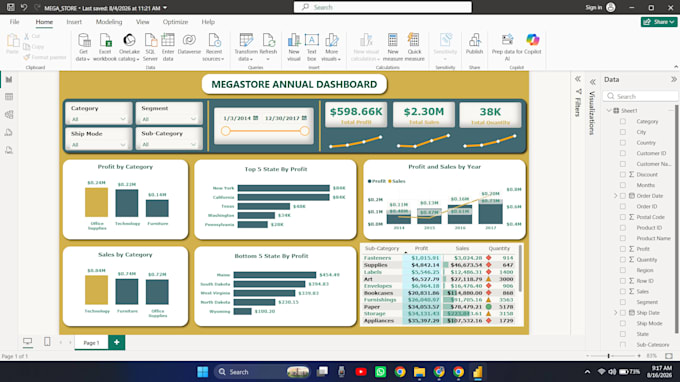Collapse the Sheet1 table
The image size is (680, 382).
(x=609, y=111)
